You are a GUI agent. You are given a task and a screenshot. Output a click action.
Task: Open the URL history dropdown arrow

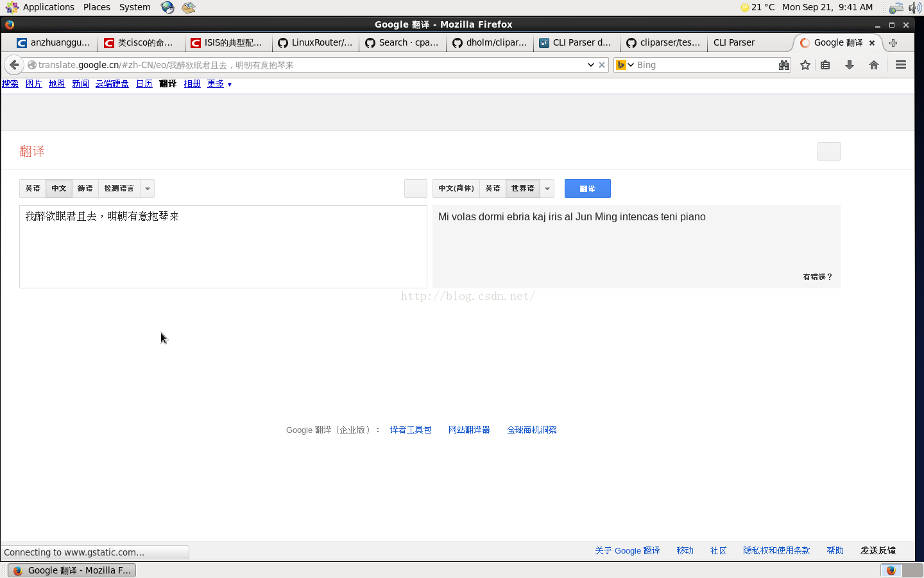(x=590, y=65)
